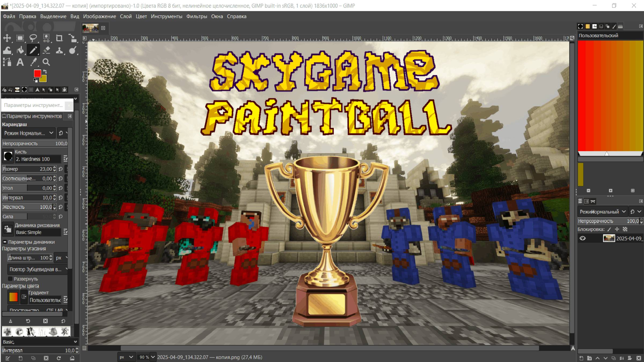The width and height of the screenshot is (644, 362).
Task: Select the Clone stamp tool
Action: (x=59, y=50)
